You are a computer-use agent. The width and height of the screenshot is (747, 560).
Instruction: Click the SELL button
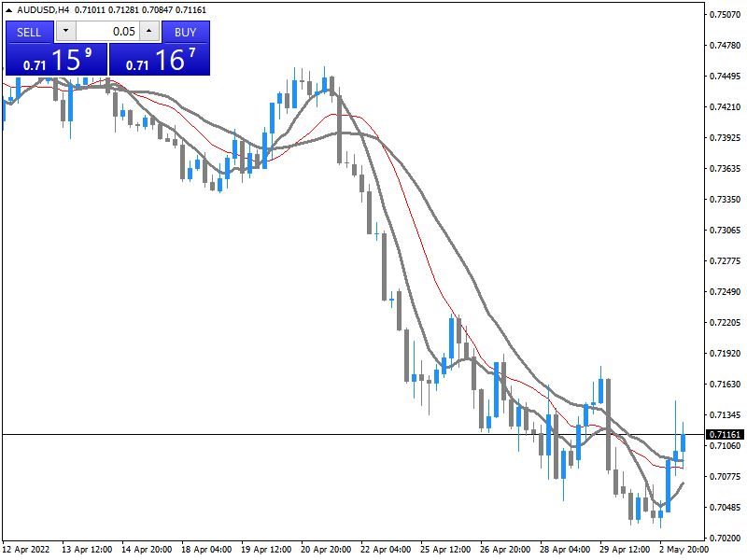29,32
